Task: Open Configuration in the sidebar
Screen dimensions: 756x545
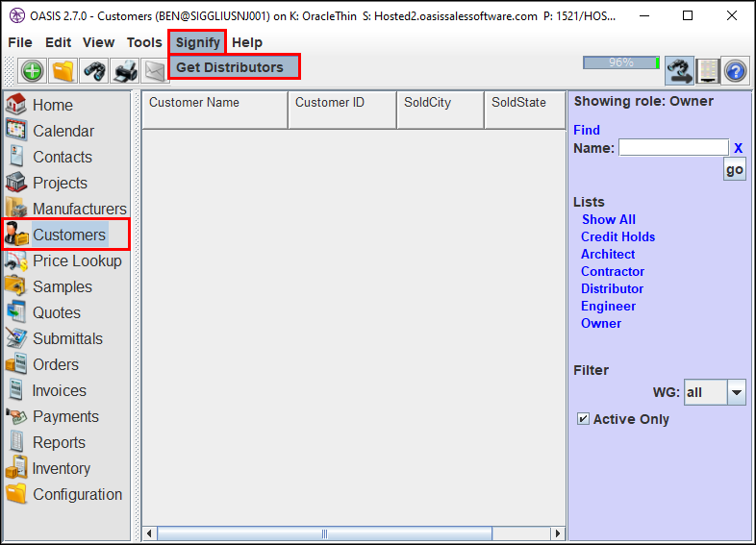Action: pos(63,495)
